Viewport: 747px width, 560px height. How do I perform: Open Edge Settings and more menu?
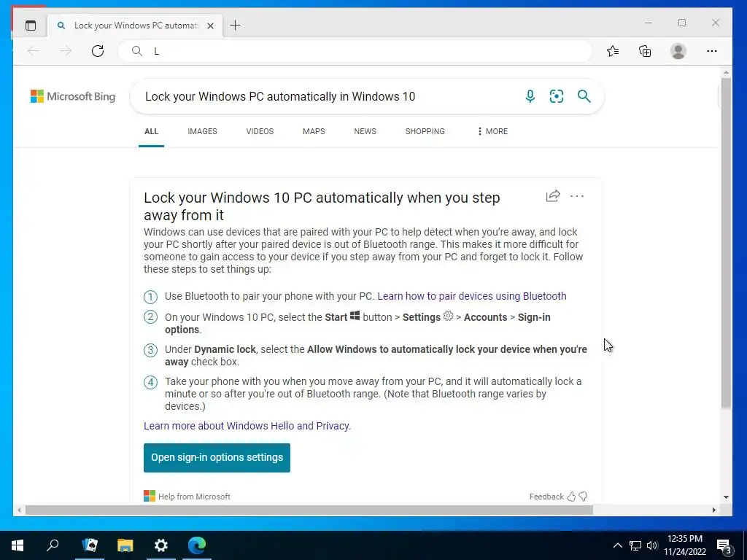[712, 51]
